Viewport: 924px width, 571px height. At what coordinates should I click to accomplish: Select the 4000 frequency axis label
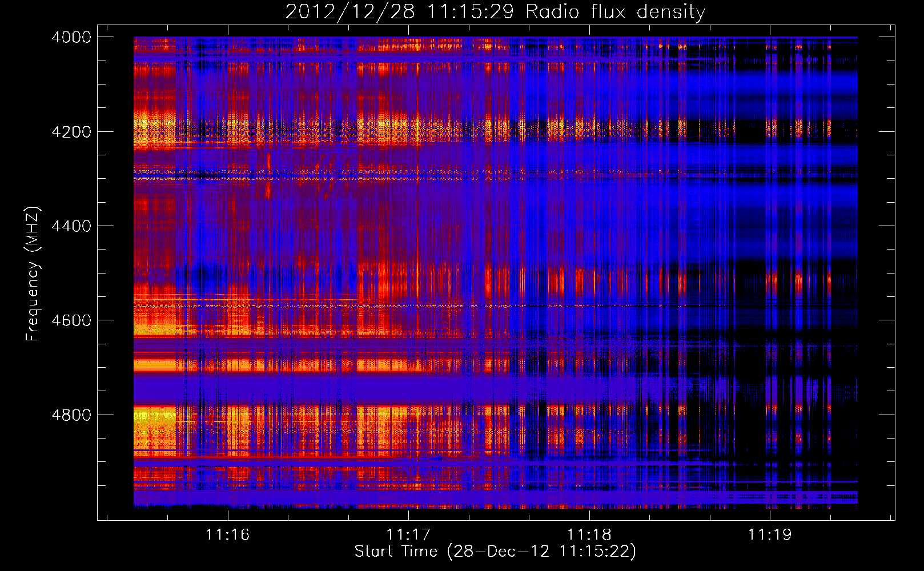(71, 37)
